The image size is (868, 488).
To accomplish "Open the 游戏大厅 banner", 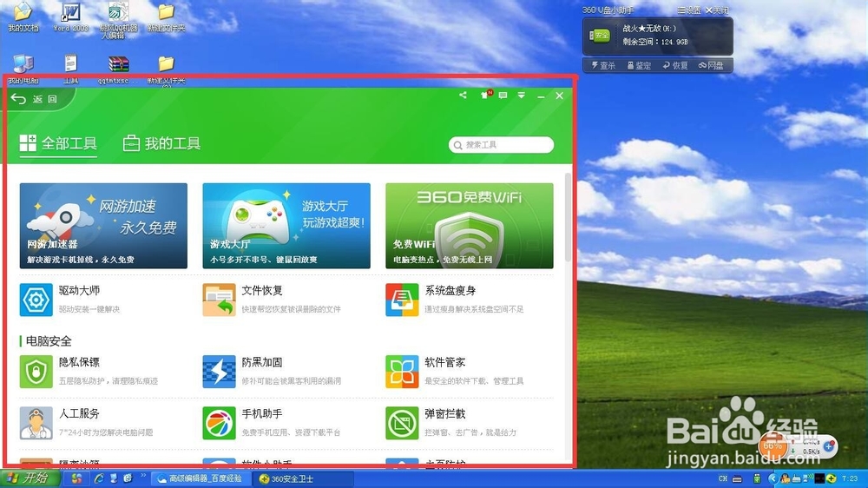I will click(286, 226).
